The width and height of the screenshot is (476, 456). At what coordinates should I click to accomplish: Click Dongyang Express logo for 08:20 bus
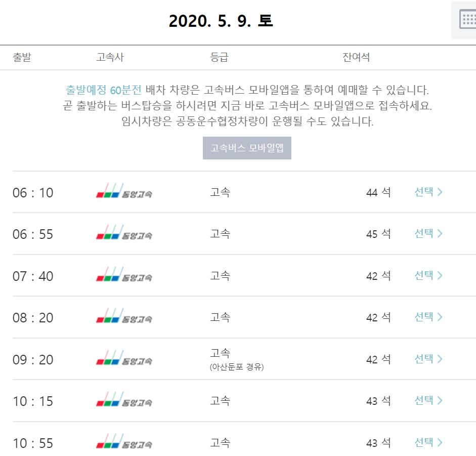coord(124,316)
